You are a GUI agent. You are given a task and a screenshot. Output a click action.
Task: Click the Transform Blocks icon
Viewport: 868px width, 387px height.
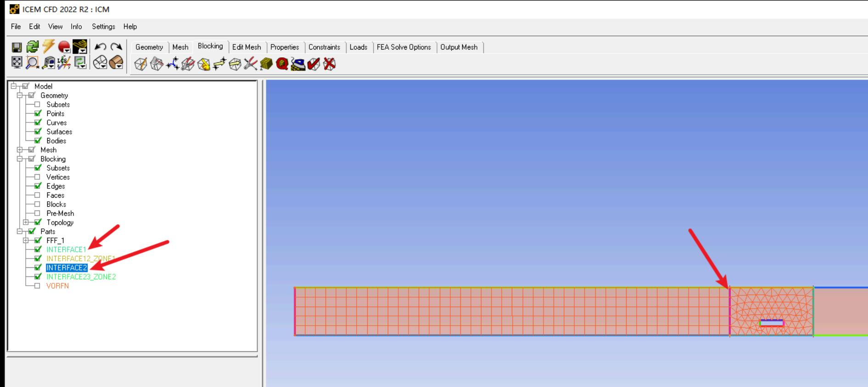pos(235,64)
